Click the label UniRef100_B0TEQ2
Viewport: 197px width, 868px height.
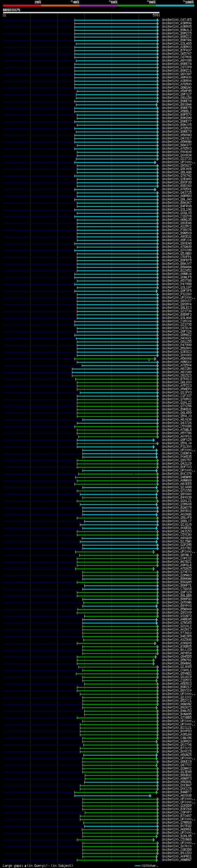coord(177,826)
